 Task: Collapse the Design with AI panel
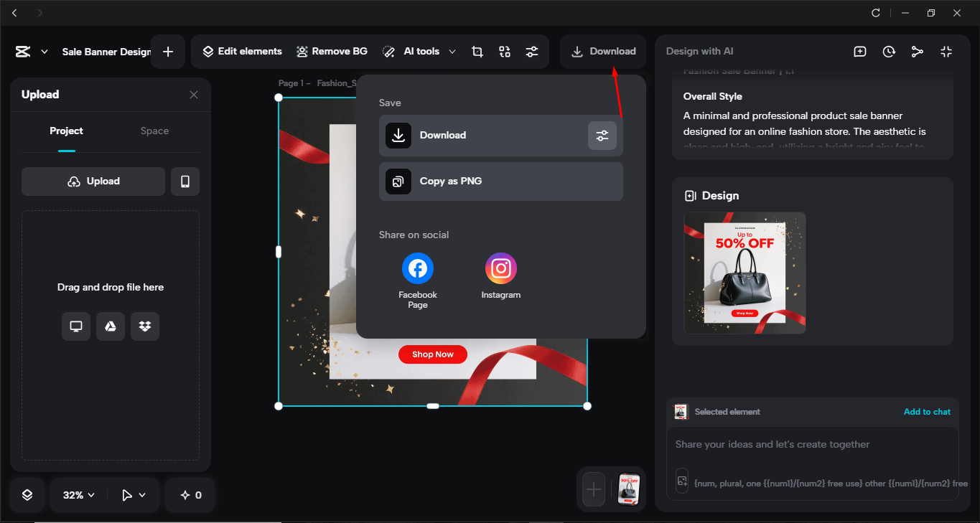tap(946, 51)
